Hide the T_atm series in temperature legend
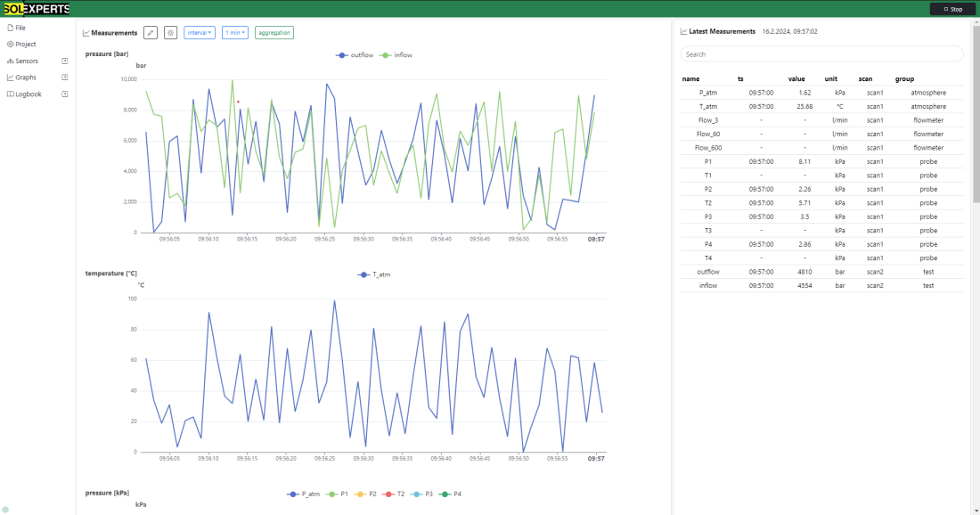Image resolution: width=980 pixels, height=515 pixels. click(374, 274)
